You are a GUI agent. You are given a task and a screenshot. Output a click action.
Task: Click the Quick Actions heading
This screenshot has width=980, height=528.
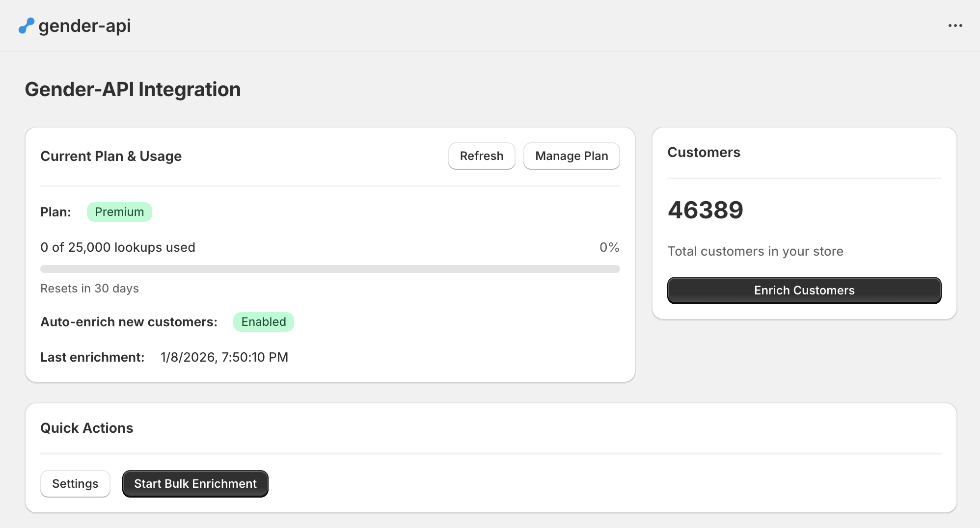[x=86, y=428]
